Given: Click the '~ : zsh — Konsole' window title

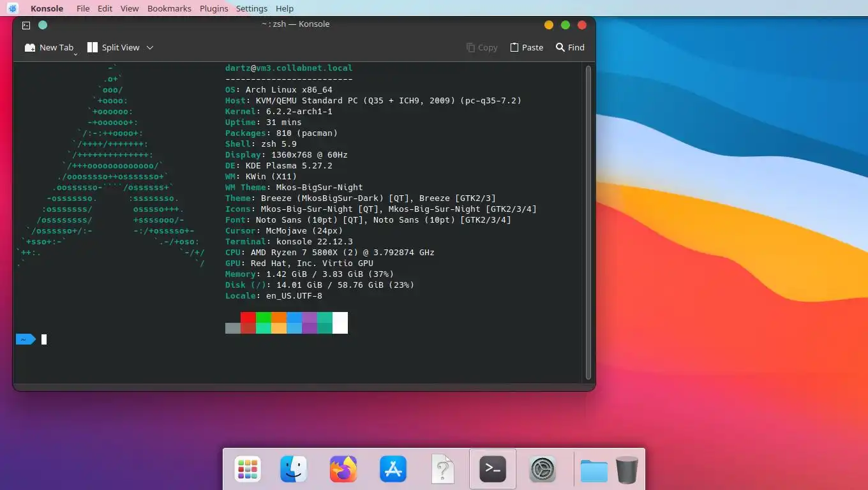Looking at the screenshot, I should click(x=296, y=24).
